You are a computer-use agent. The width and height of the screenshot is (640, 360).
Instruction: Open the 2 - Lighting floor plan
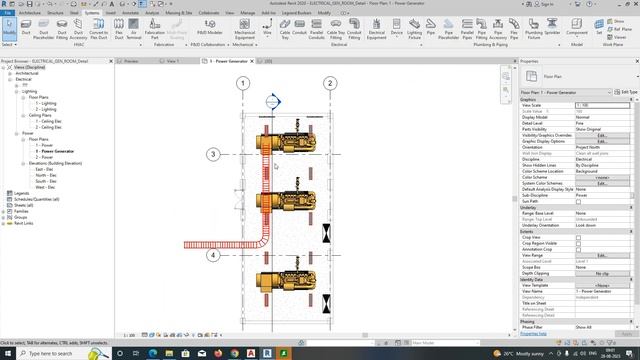pos(46,109)
